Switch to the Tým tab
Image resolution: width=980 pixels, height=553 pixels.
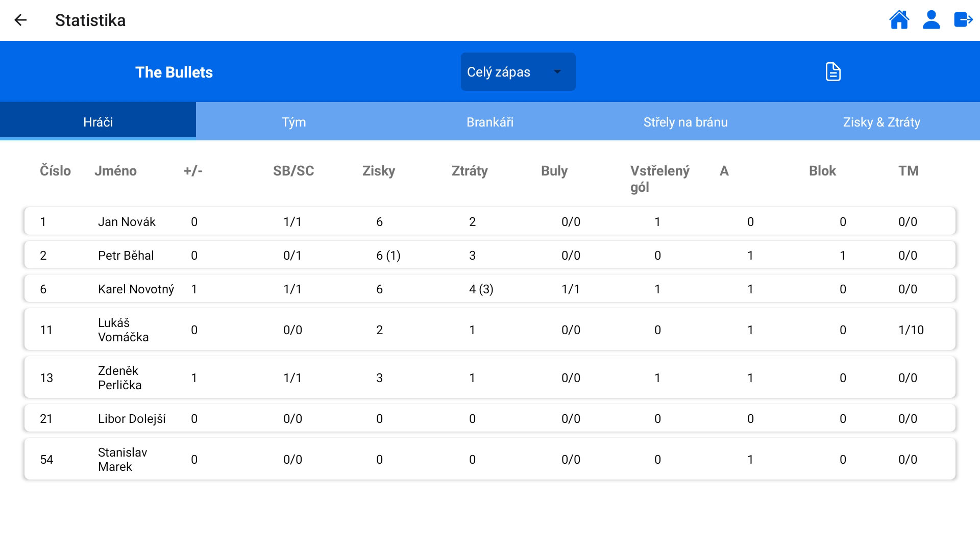coord(293,122)
